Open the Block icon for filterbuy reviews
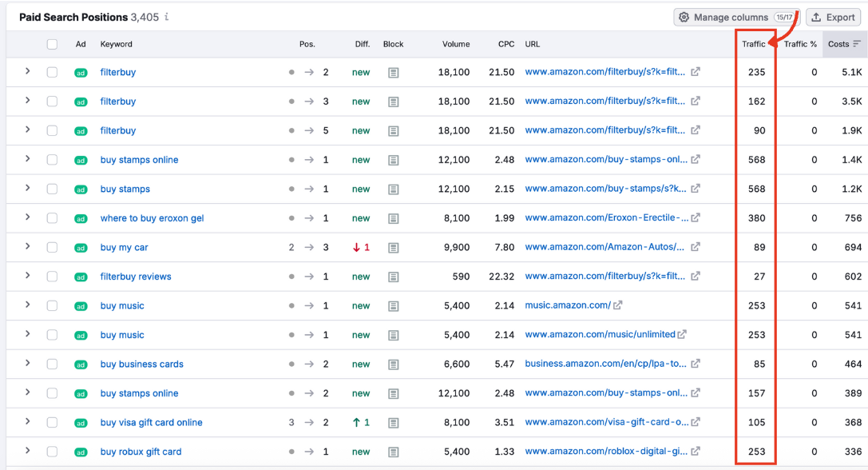Image resolution: width=868 pixels, height=470 pixels. tap(393, 276)
